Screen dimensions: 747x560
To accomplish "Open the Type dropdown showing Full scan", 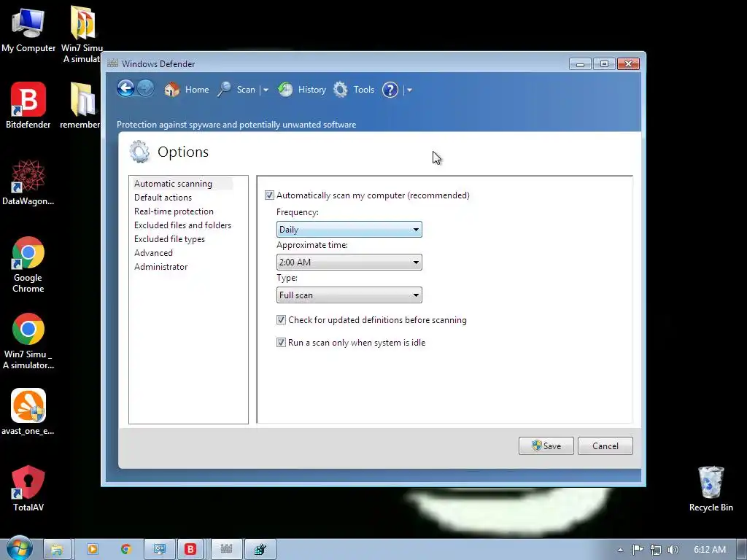I will 349,295.
